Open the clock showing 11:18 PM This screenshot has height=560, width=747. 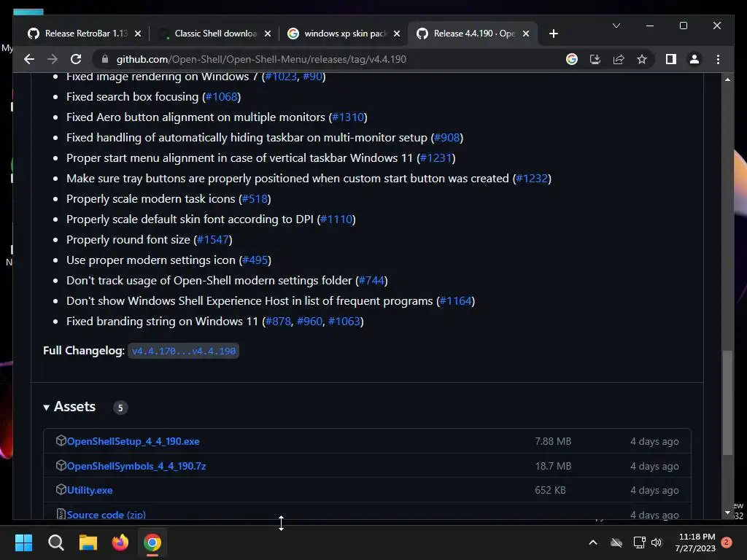click(x=695, y=542)
